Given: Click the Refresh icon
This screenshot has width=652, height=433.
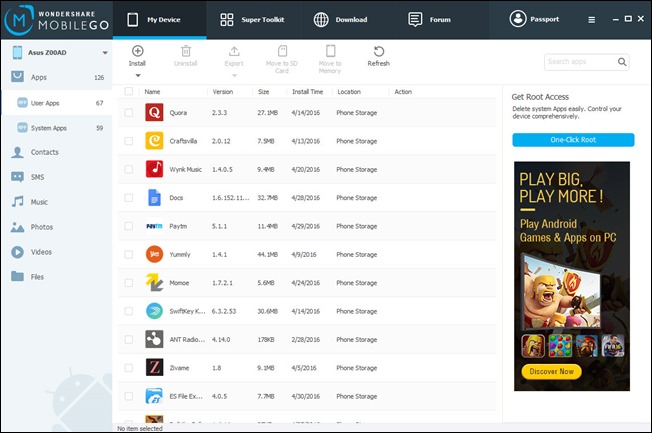Looking at the screenshot, I should pyautogui.click(x=379, y=51).
